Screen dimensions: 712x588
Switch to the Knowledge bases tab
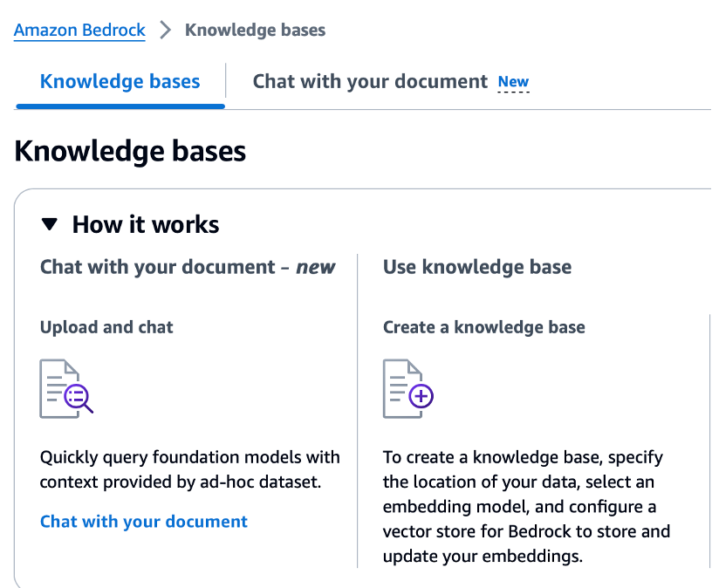(x=120, y=82)
